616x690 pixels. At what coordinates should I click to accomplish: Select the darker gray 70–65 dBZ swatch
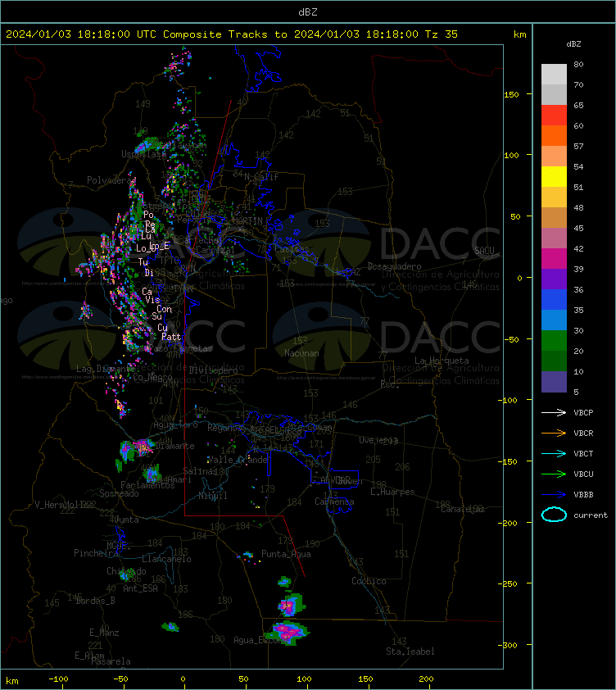tap(554, 94)
